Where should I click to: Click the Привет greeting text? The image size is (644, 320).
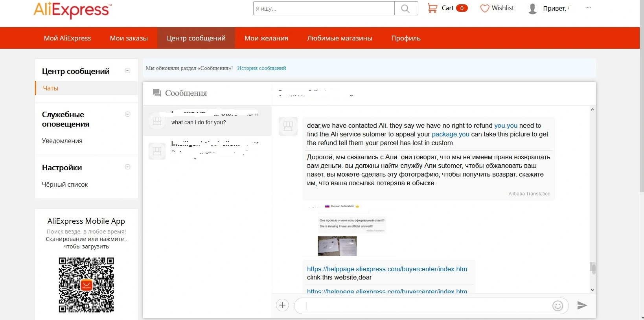[x=554, y=8]
